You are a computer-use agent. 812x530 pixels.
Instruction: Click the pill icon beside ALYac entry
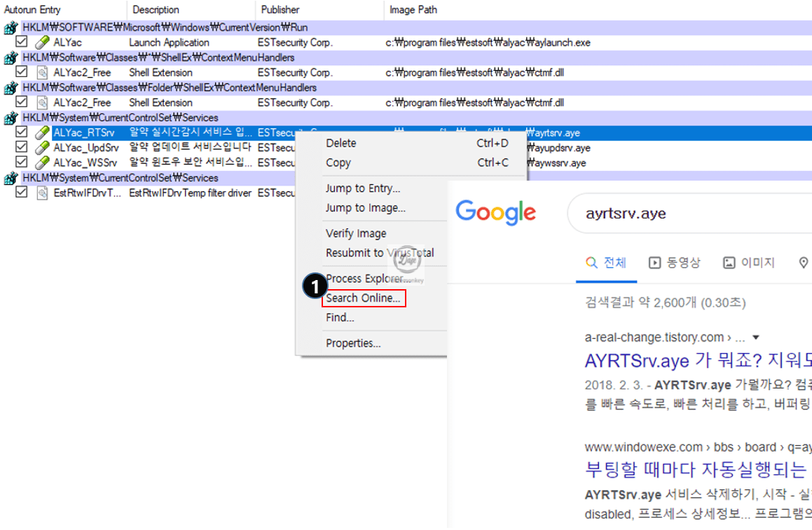[43, 43]
